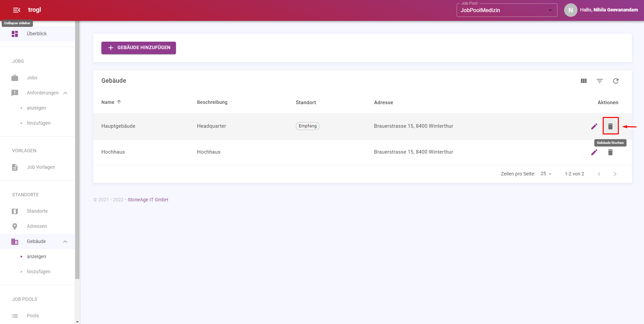644x324 pixels.
Task: Click the GEBÄUDE HINZUFÜGEN button
Action: pos(139,48)
